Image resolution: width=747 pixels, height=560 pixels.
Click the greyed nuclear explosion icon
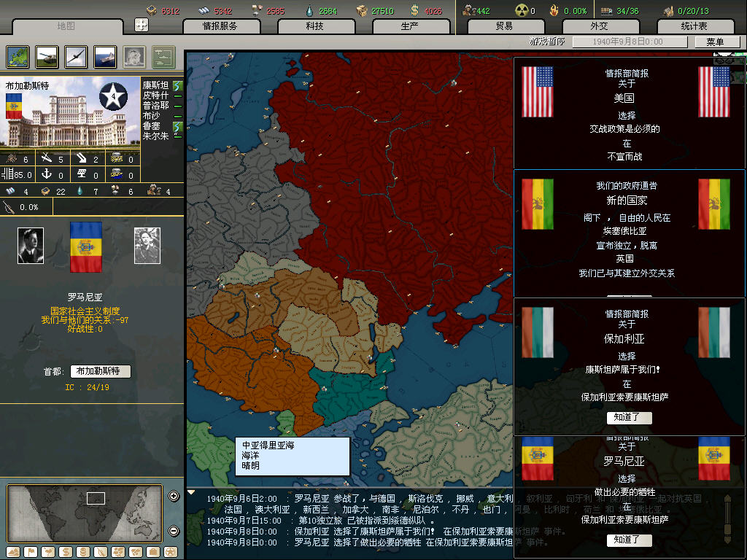[134, 57]
